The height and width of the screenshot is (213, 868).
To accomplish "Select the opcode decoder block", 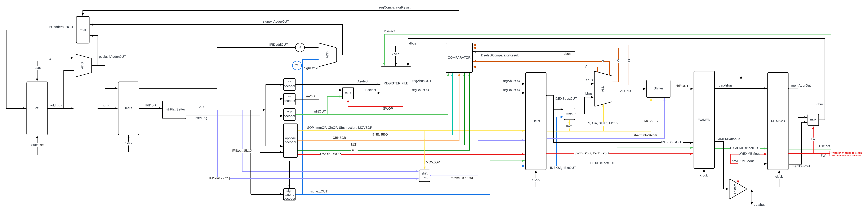I will [290, 140].
